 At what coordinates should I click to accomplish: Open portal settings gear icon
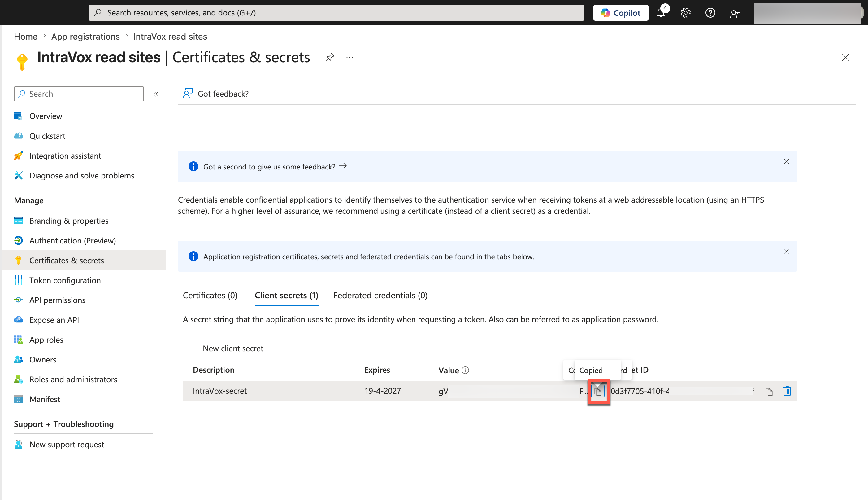(x=685, y=13)
